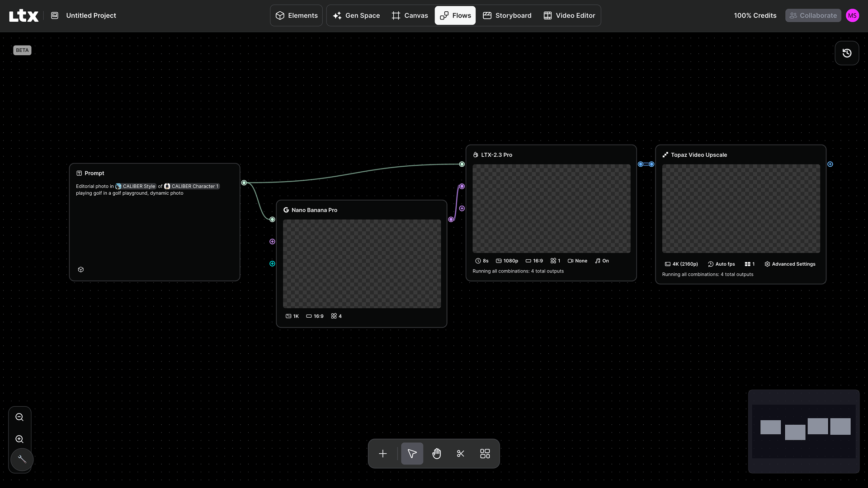
Task: Click Topaz Video Upscale output plus port
Action: pyautogui.click(x=830, y=164)
